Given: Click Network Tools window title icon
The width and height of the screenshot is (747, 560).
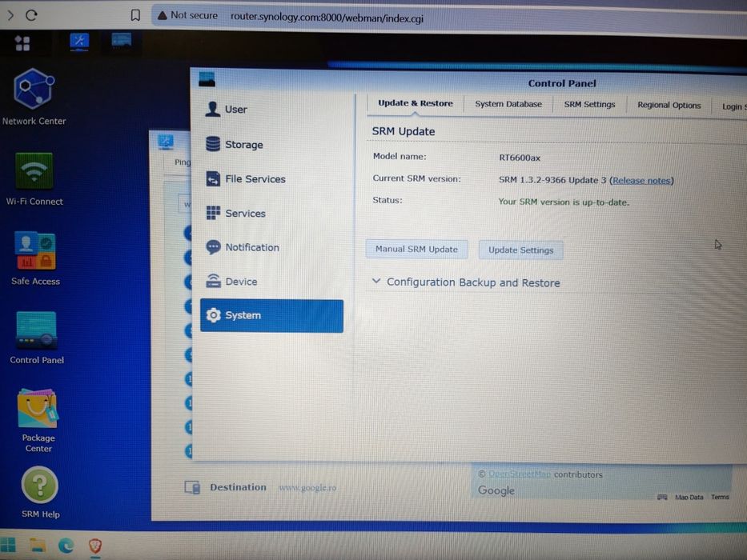Looking at the screenshot, I should click(166, 141).
